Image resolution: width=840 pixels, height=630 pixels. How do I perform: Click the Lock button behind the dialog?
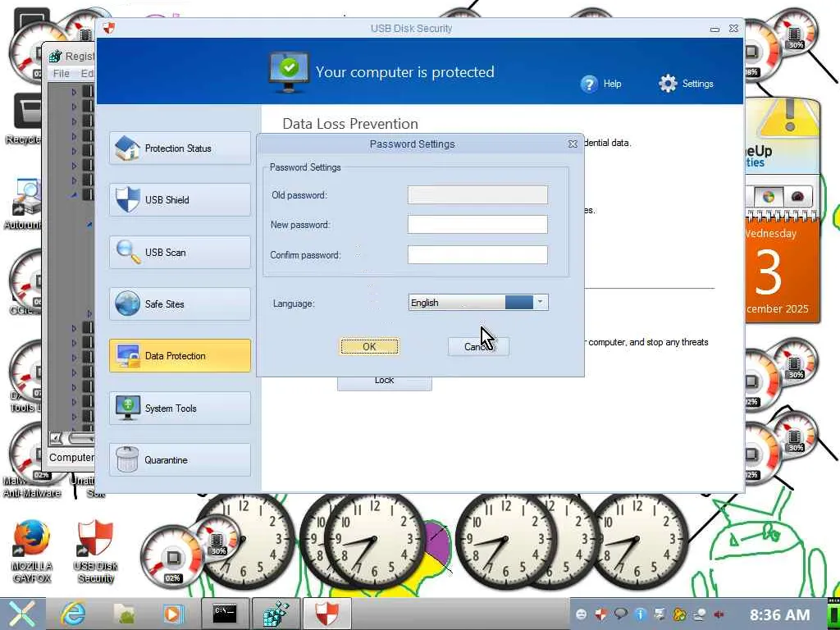384,381
